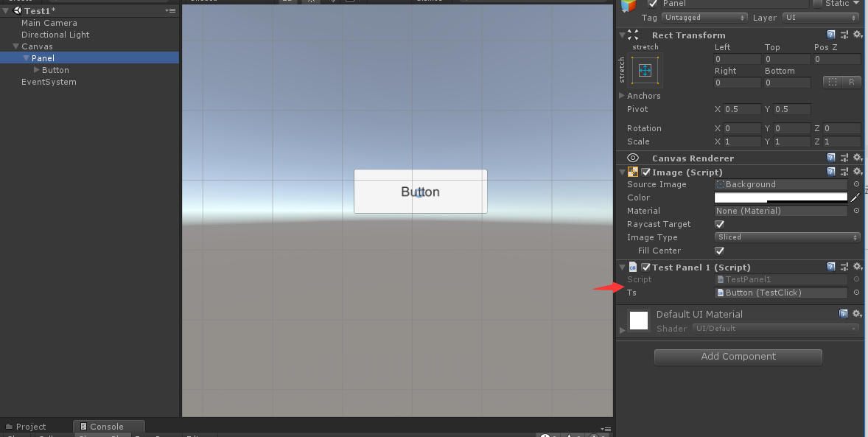Open the Source Image object picker circle

(x=855, y=184)
